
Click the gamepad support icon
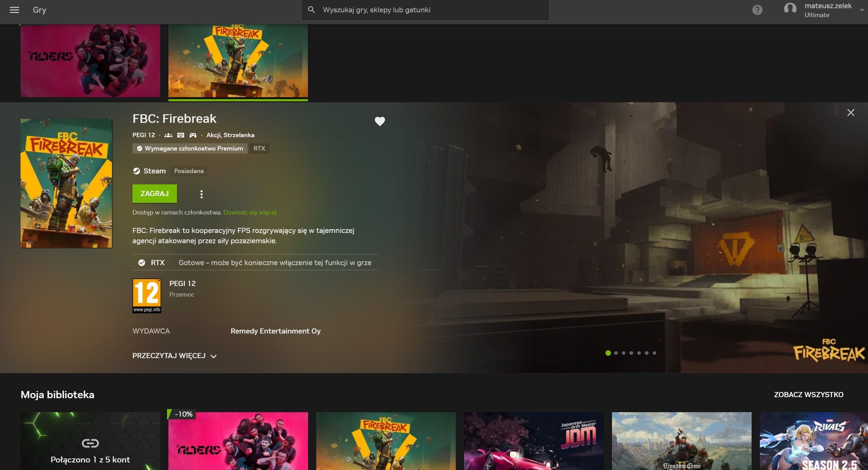(x=193, y=135)
